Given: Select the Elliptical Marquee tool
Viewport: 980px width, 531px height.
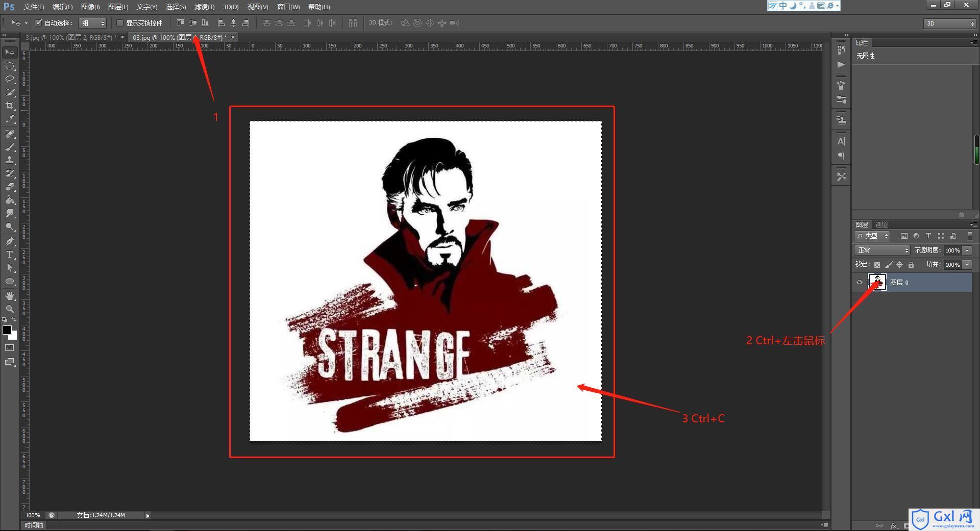Looking at the screenshot, I should tap(10, 66).
